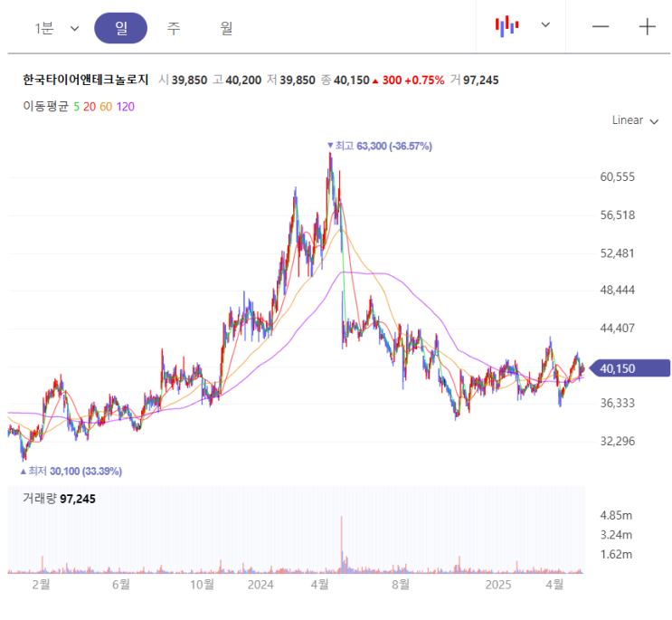Click the 이동평균 moving average label
Screen dimensions: 672x620
(x=45, y=106)
